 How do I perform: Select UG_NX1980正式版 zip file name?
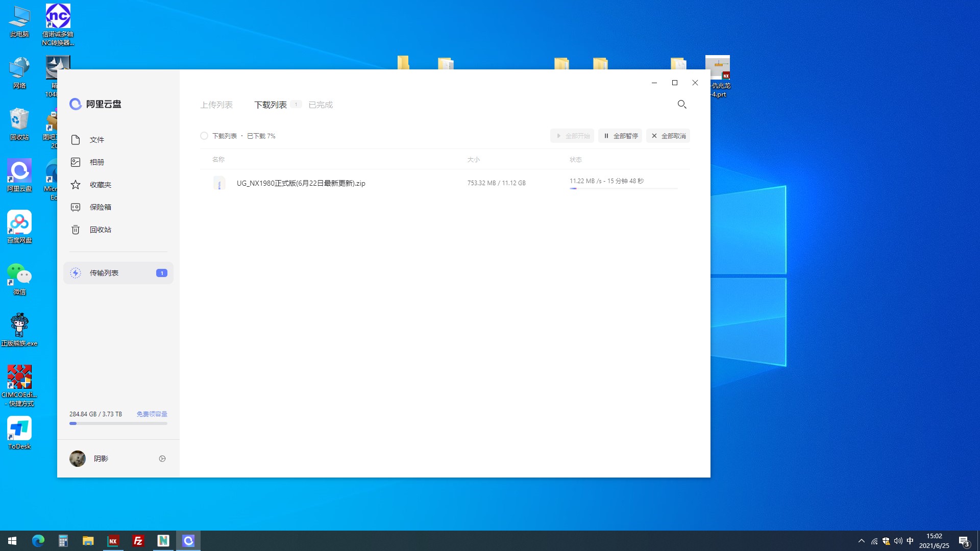click(x=301, y=183)
